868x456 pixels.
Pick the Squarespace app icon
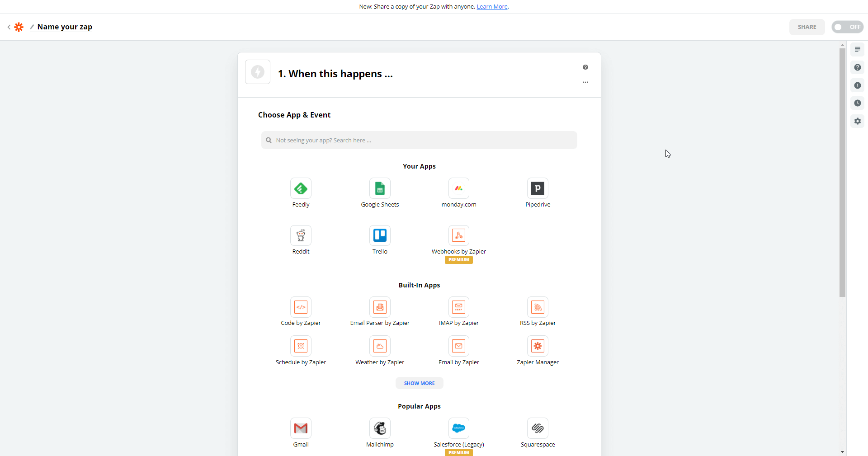pos(538,428)
